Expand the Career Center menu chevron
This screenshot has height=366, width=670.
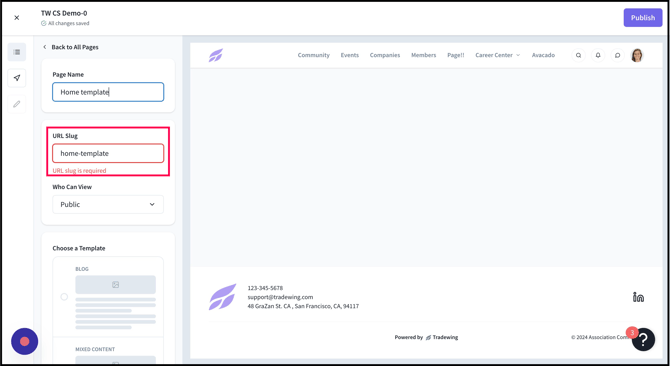518,55
